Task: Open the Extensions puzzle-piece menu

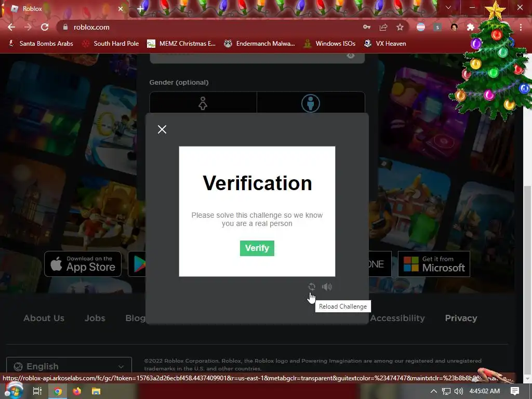Action: [471, 27]
